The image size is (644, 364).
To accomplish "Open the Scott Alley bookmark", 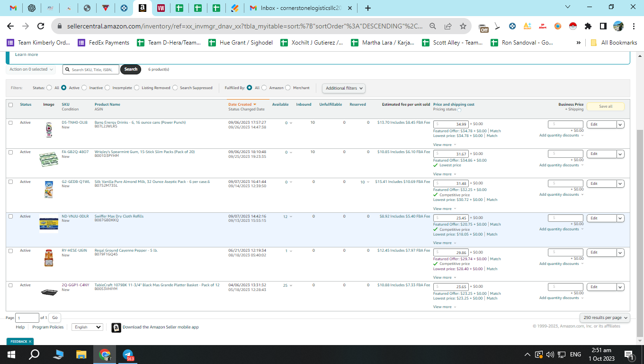I will tap(452, 43).
